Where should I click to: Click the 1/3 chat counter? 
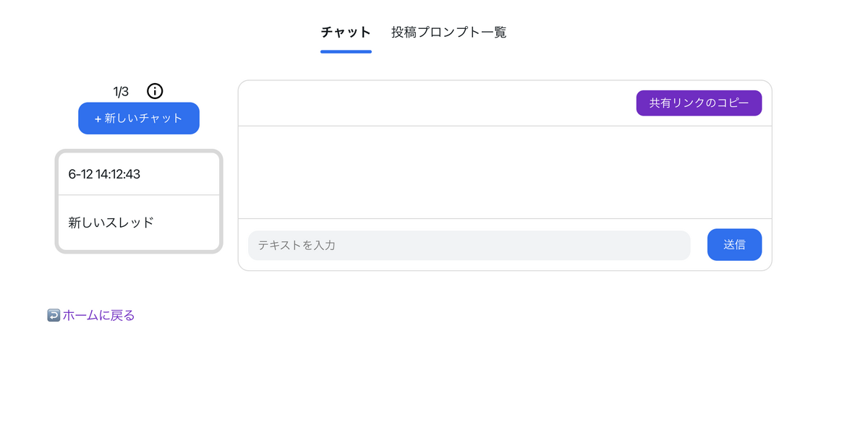[x=121, y=92]
